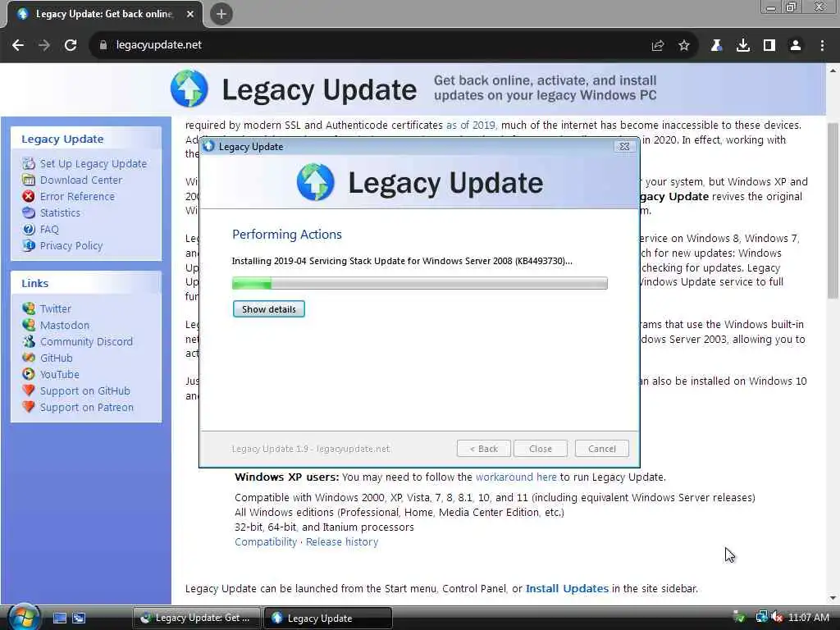Screen dimensions: 840x630
Task: Open the browser profile icon
Action: [x=796, y=46]
